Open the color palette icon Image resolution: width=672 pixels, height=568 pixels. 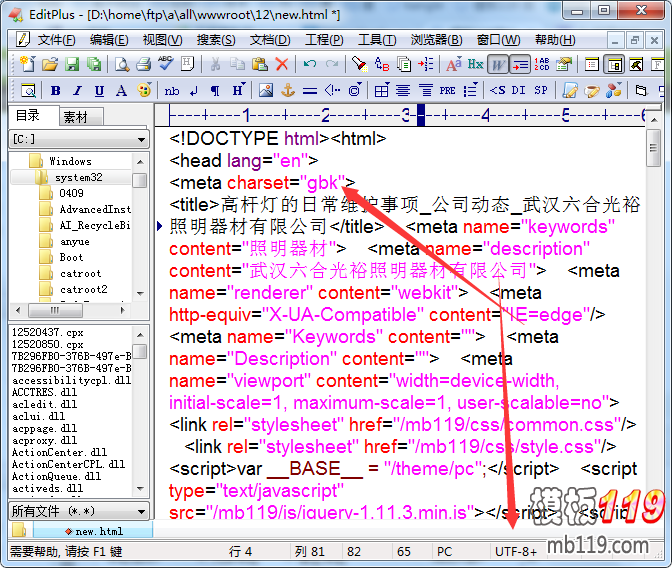(x=144, y=90)
